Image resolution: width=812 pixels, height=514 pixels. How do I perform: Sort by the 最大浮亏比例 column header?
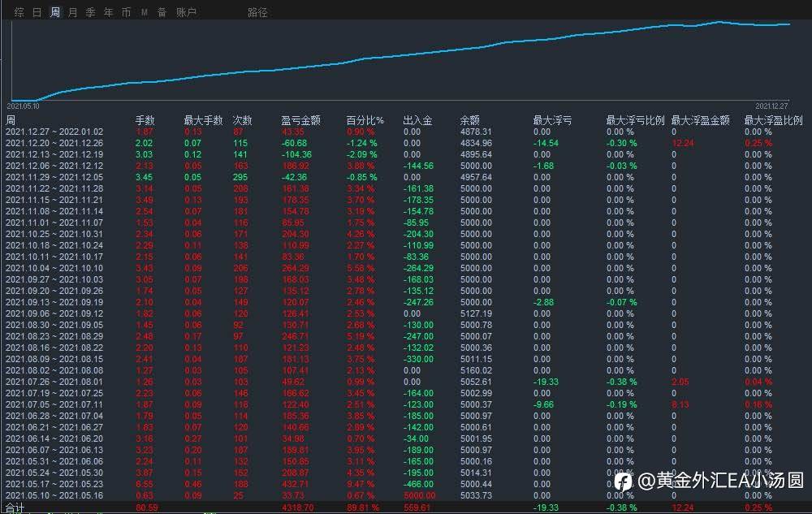635,120
